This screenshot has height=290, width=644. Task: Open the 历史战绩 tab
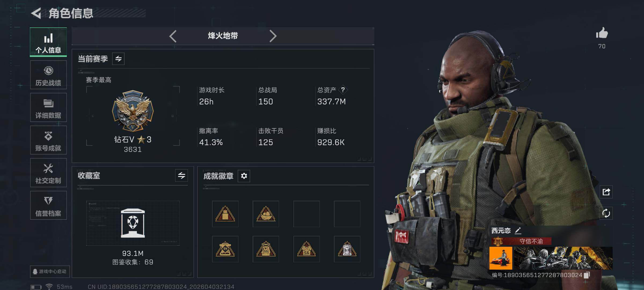coord(48,75)
